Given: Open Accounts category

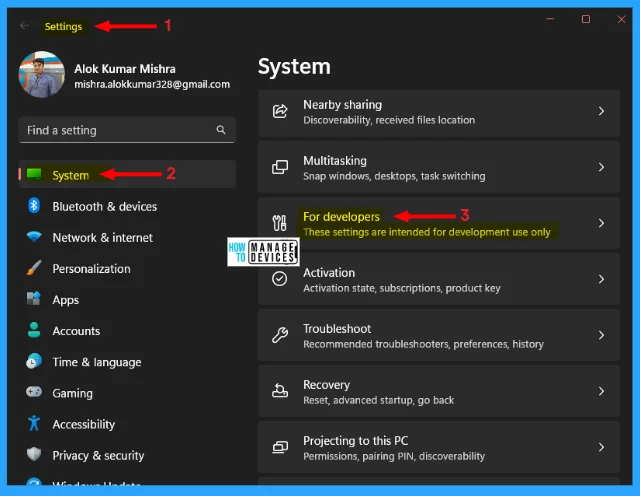Looking at the screenshot, I should (x=76, y=331).
